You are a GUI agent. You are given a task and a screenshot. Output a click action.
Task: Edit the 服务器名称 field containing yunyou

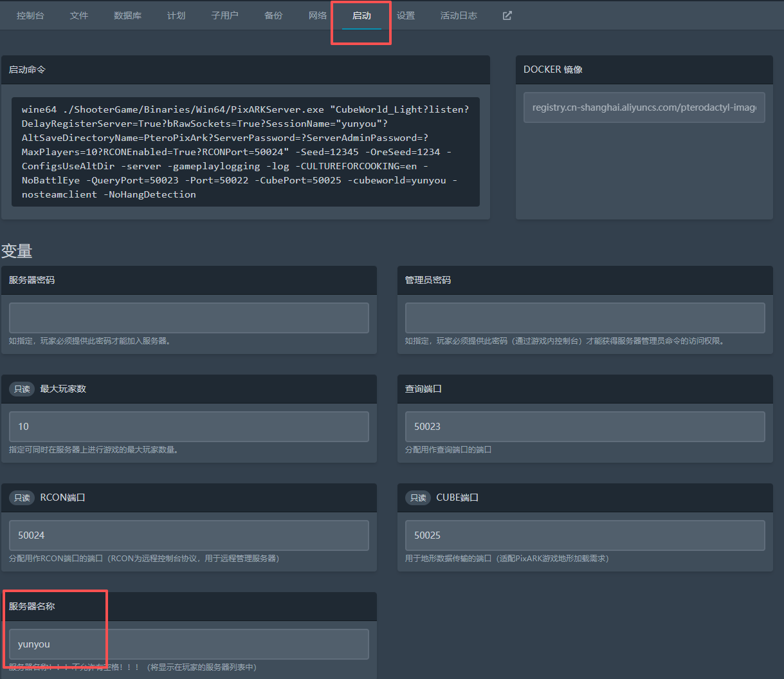[x=189, y=644]
